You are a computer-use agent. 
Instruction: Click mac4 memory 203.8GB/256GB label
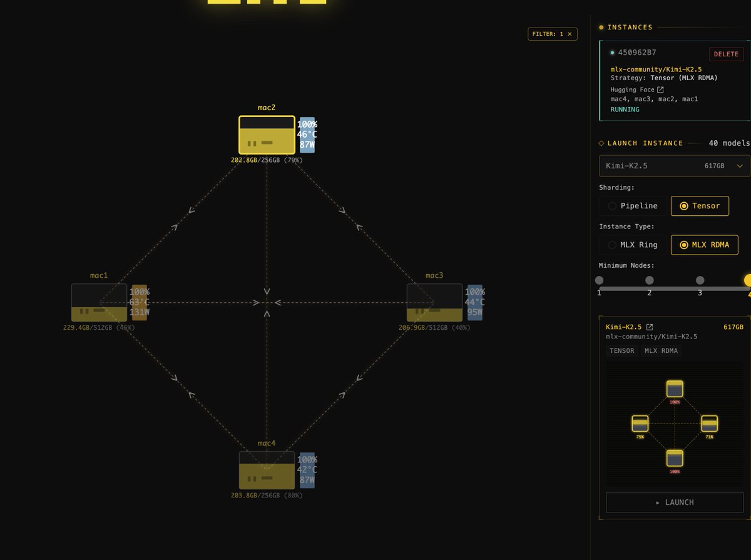[267, 495]
